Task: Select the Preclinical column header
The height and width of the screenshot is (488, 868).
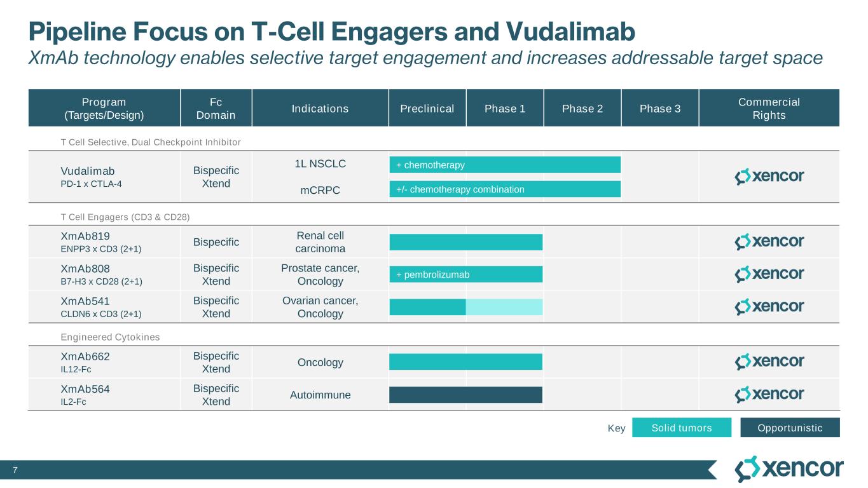Action: coord(427,109)
